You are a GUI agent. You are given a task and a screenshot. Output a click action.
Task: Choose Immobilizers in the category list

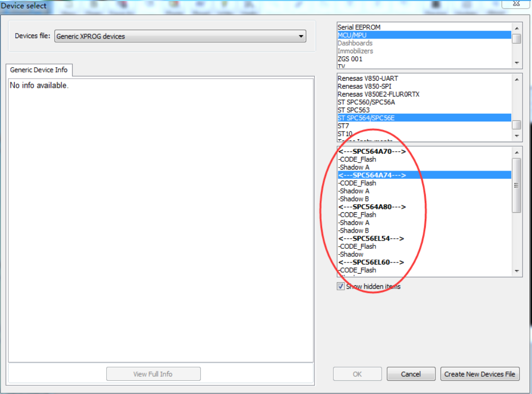click(x=424, y=51)
